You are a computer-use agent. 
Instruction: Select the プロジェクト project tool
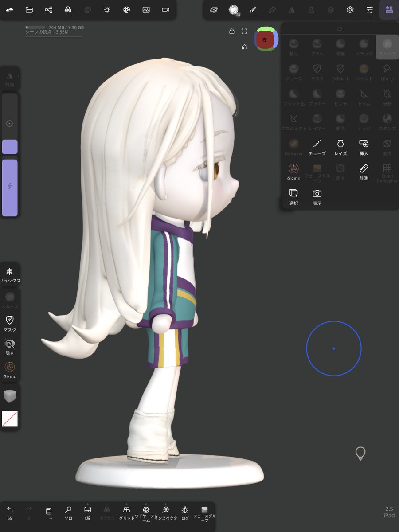(294, 121)
